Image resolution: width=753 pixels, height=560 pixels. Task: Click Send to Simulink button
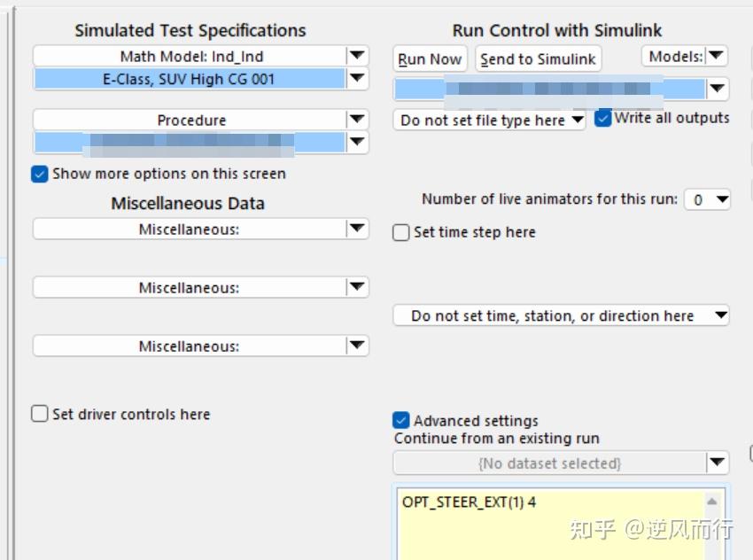tap(539, 59)
